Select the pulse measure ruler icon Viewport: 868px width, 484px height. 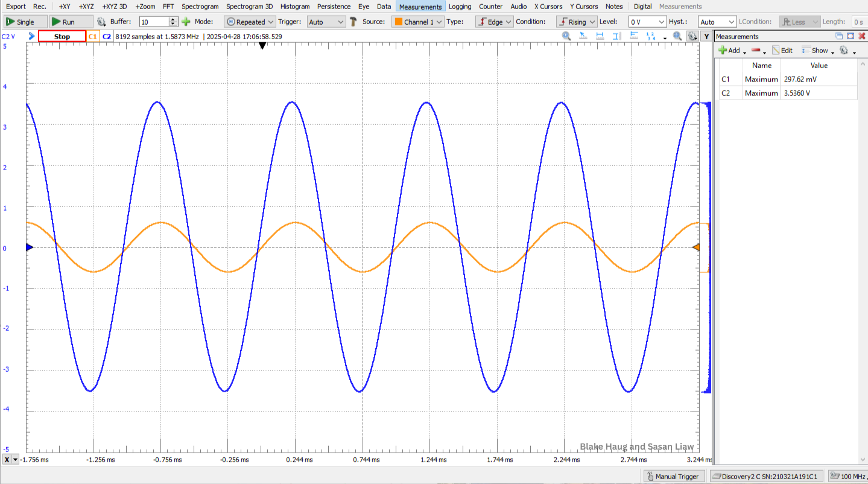pyautogui.click(x=634, y=36)
